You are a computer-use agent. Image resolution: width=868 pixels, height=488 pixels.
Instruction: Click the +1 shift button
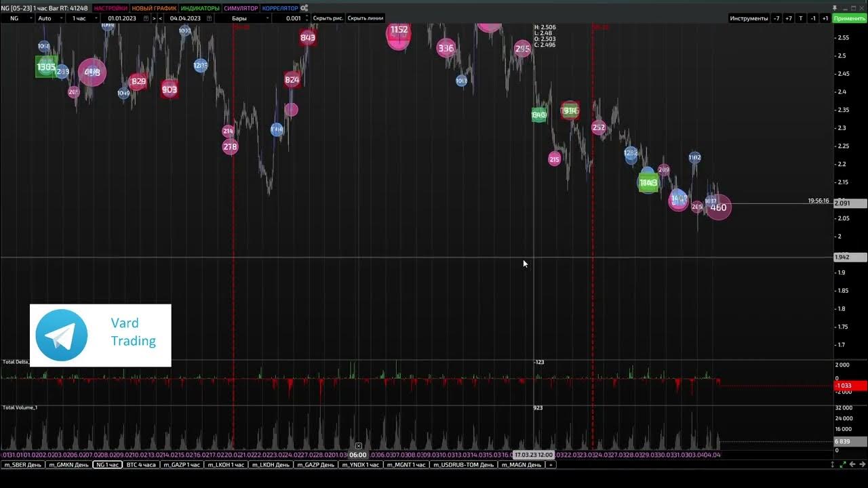click(825, 18)
